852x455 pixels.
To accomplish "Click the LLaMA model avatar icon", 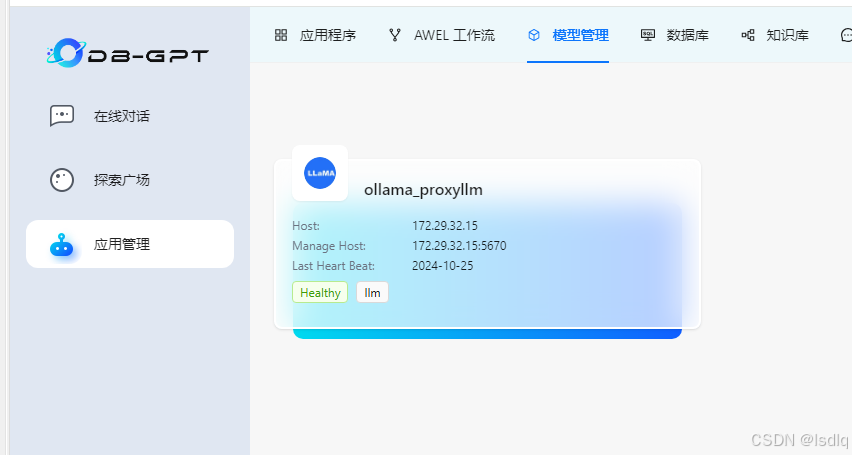I will (x=320, y=173).
